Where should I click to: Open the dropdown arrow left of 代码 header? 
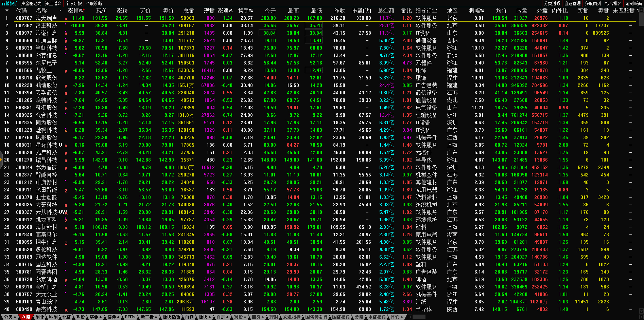[x=6, y=11]
